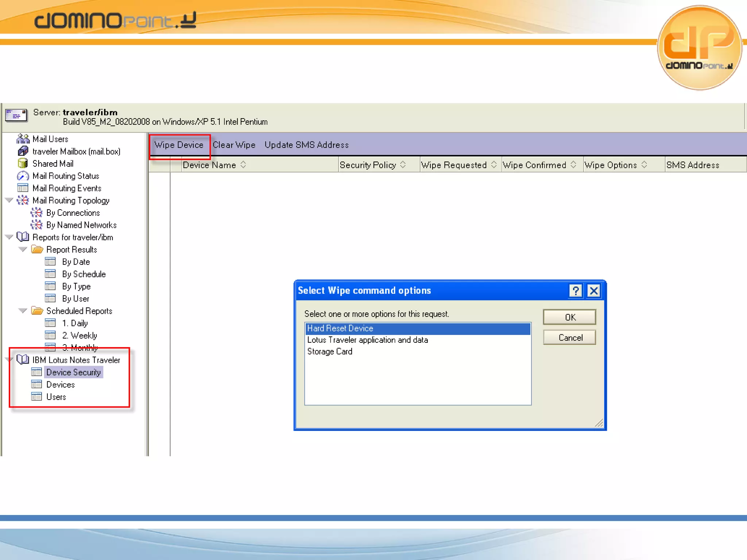This screenshot has height=560, width=747.
Task: Cancel the Wipe command options dialog
Action: [569, 338]
